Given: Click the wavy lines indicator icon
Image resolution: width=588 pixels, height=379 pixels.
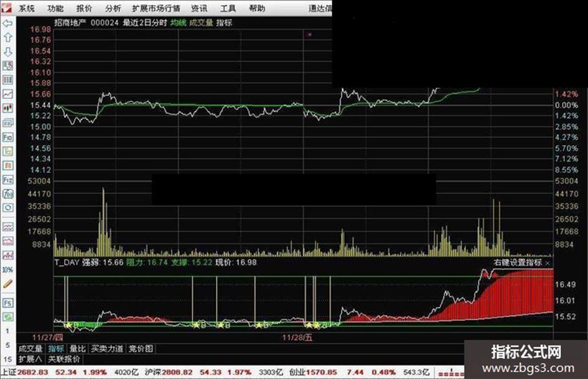Looking at the screenshot, I should click(x=7, y=227).
